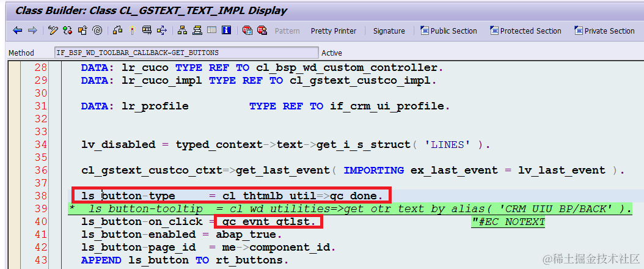Open the method Signature
The height and width of the screenshot is (269, 644).
pyautogui.click(x=389, y=31)
